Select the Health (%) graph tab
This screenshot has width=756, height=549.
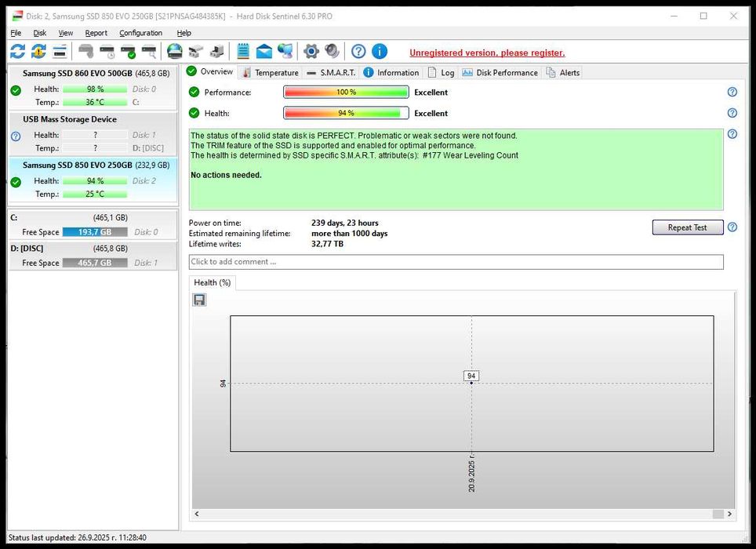click(213, 282)
